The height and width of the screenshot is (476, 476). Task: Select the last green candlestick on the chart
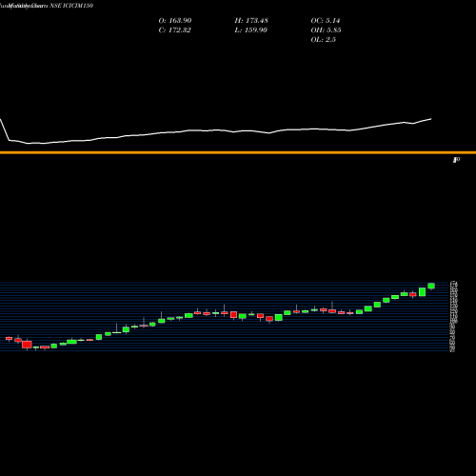coord(431,286)
